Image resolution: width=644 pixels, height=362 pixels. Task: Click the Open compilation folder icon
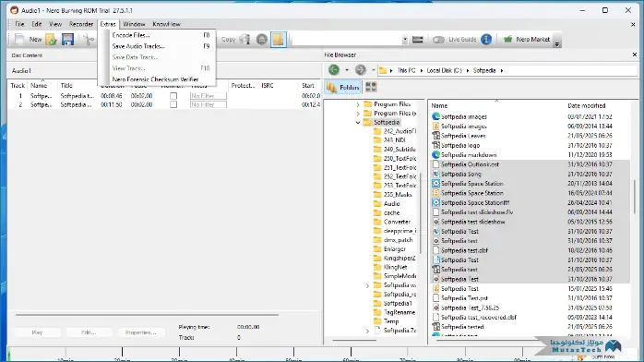point(52,40)
